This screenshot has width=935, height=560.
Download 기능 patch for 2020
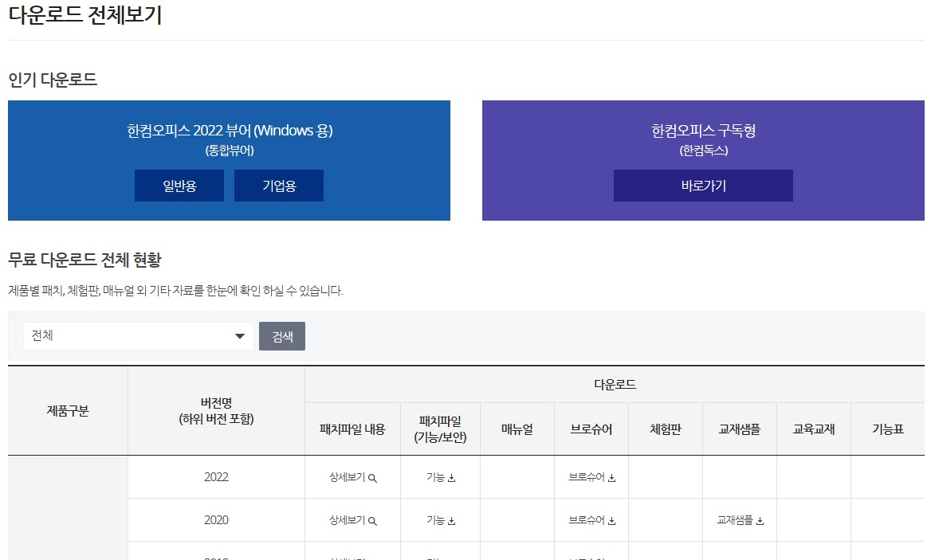coord(441,520)
